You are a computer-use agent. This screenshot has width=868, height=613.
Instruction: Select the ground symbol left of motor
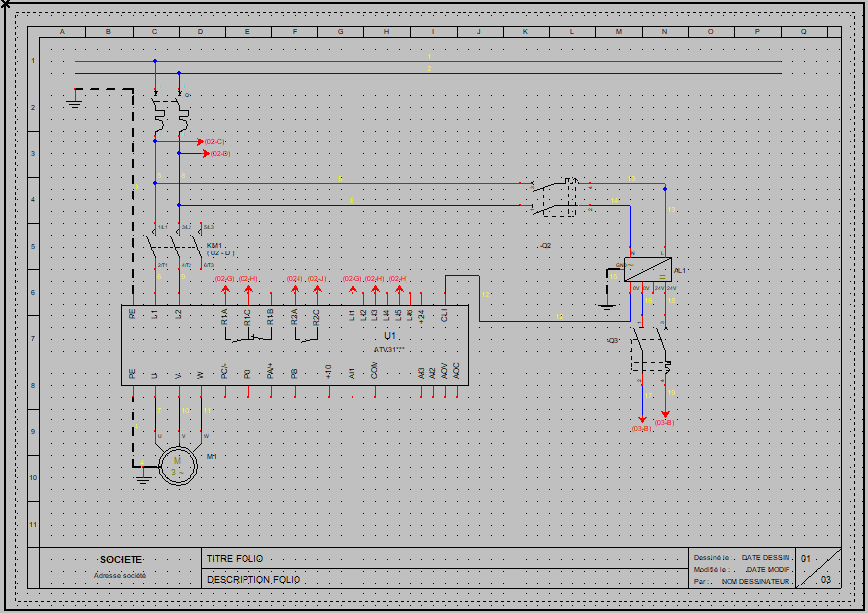pyautogui.click(x=143, y=479)
